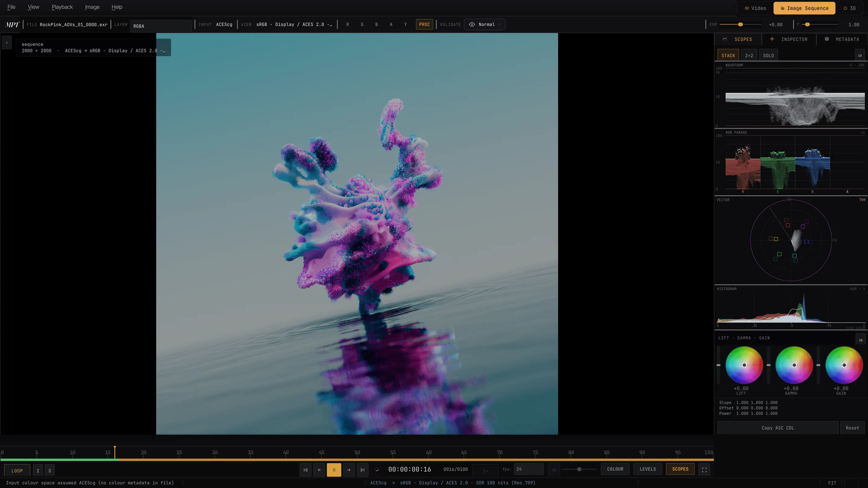Open the COLOUR panel
Viewport: 868px width, 488px height.
(x=615, y=469)
